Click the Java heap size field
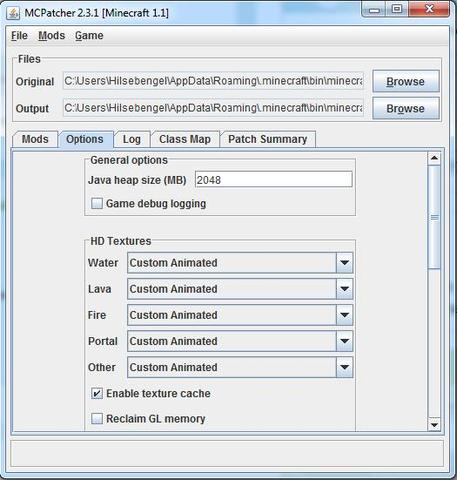This screenshot has width=457, height=480. 273,180
